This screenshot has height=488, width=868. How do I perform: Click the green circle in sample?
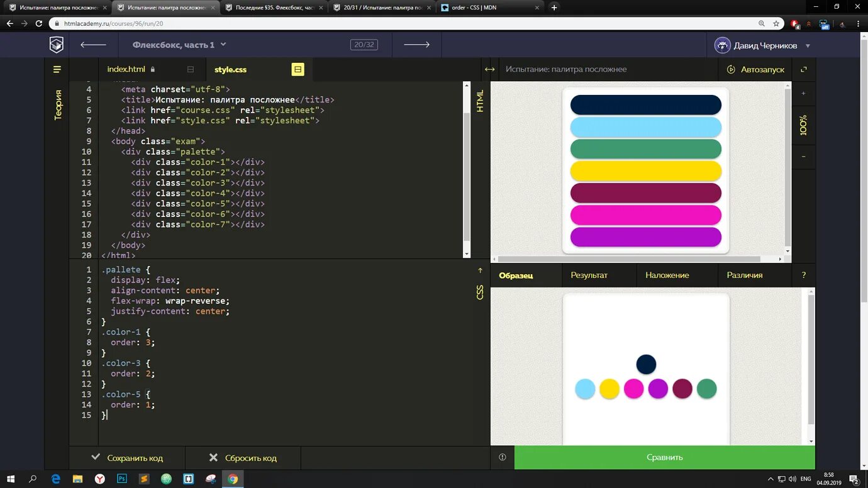pyautogui.click(x=707, y=389)
